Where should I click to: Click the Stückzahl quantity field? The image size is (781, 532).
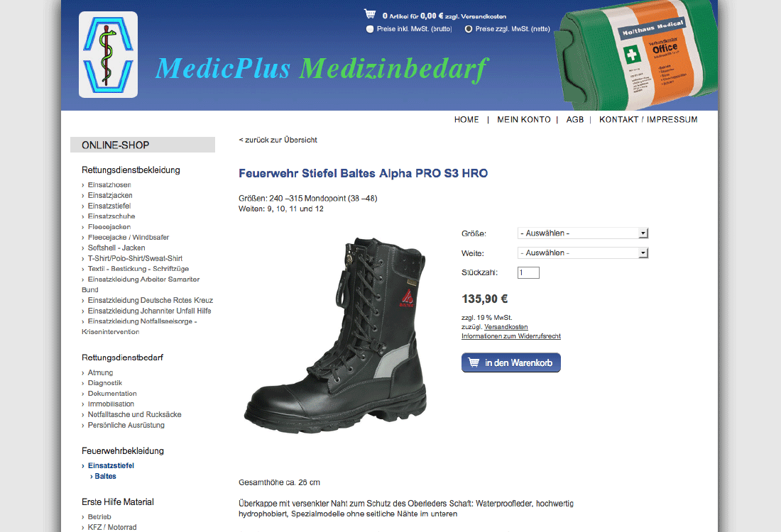(x=528, y=272)
